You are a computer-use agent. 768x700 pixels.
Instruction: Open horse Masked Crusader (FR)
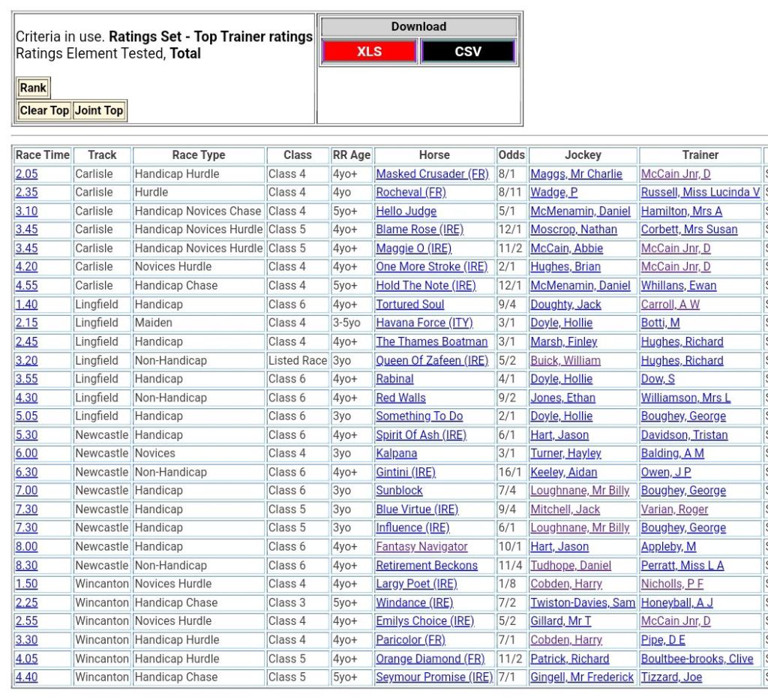432,174
